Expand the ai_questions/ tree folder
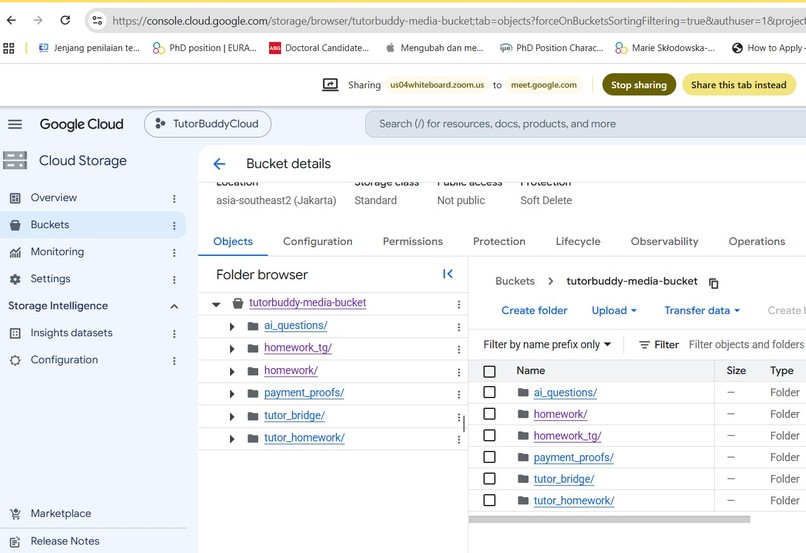Screen dimensions: 806x553 click(232, 327)
